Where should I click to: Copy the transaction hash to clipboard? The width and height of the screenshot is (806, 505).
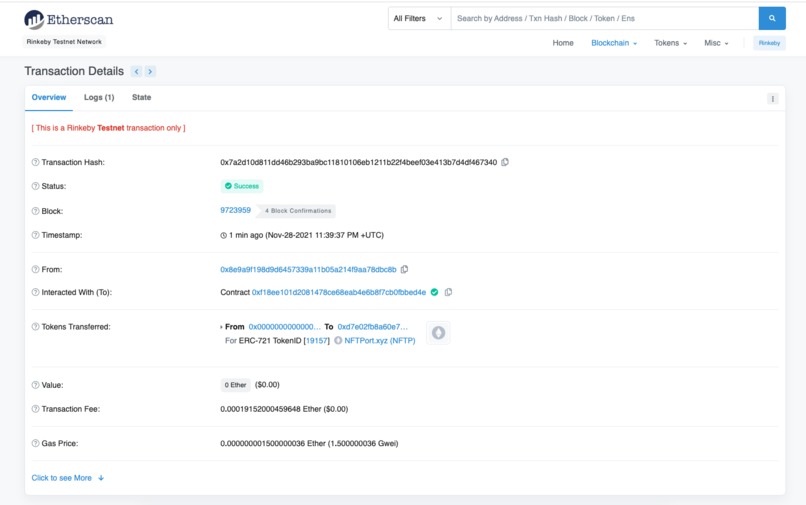click(x=505, y=162)
